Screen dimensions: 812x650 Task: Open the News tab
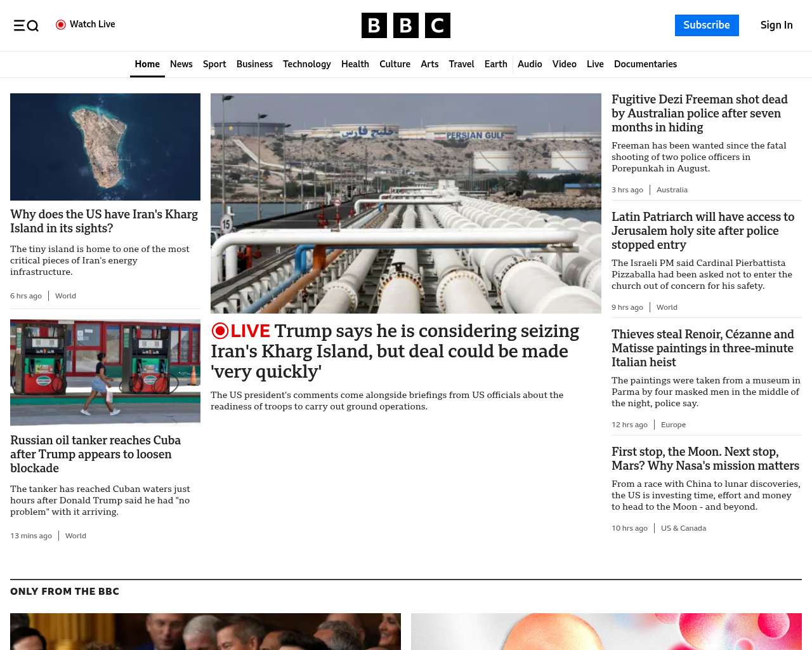[181, 64]
